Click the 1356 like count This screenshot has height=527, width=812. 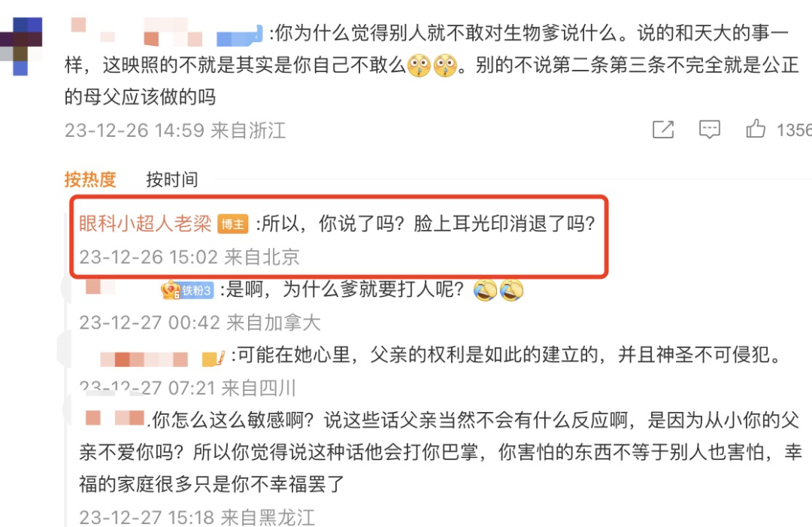click(x=793, y=130)
